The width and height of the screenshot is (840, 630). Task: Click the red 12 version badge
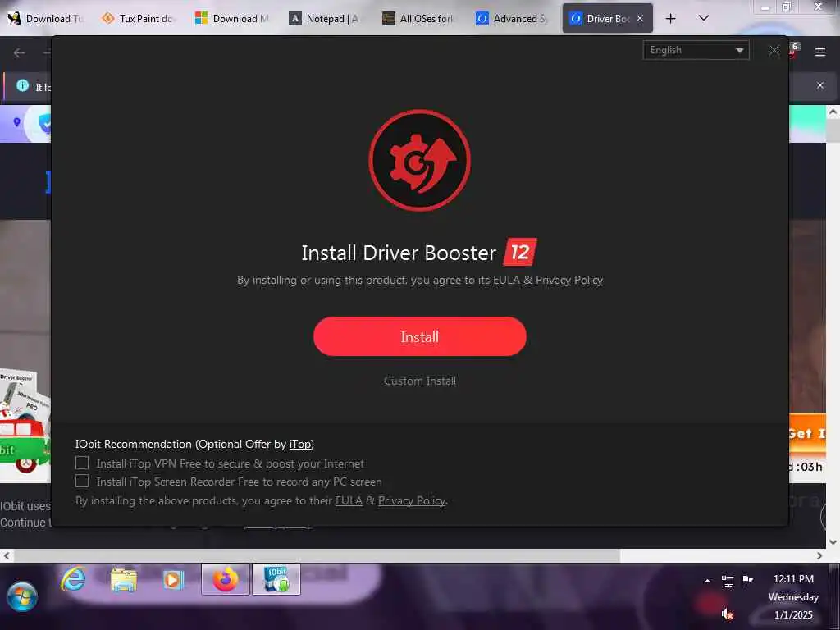click(519, 252)
